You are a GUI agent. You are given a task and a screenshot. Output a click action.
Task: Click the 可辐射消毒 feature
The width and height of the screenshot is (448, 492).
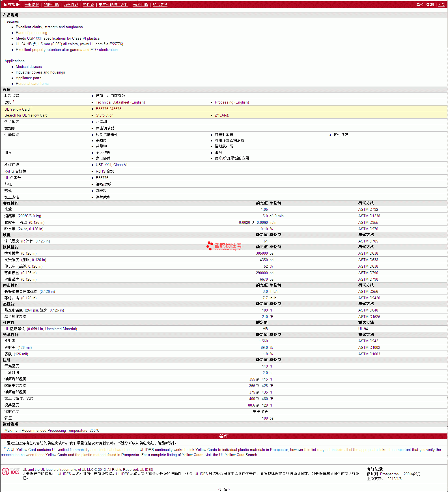coord(224,135)
